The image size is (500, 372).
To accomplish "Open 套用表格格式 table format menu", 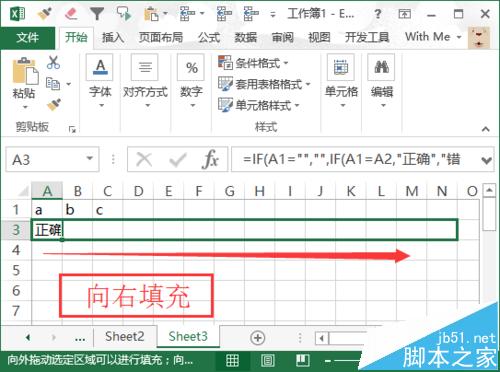I will click(x=264, y=84).
